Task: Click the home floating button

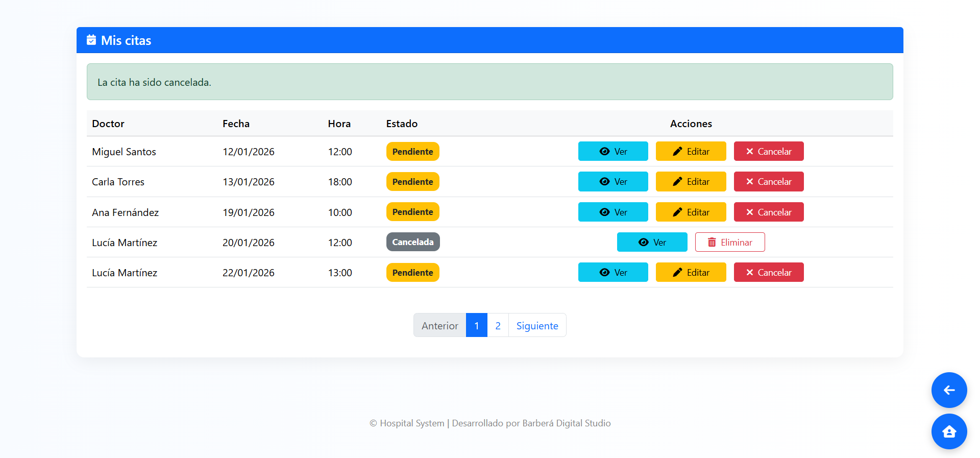Action: tap(949, 431)
